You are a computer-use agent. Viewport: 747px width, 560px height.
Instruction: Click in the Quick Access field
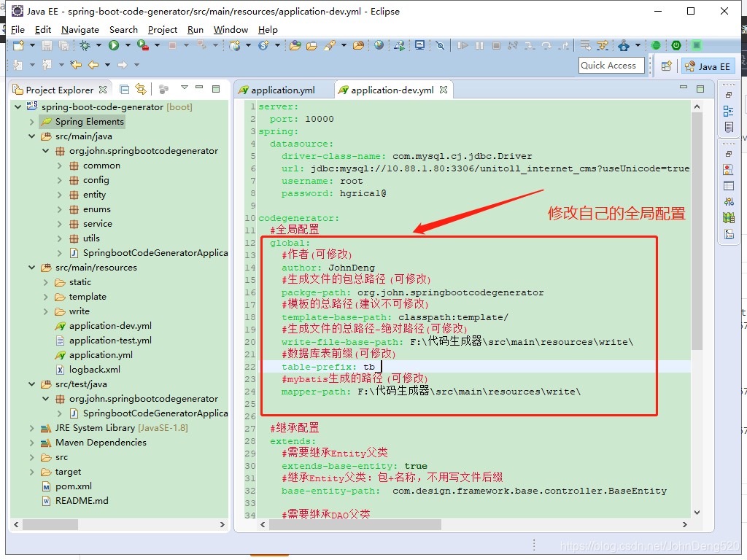point(612,66)
